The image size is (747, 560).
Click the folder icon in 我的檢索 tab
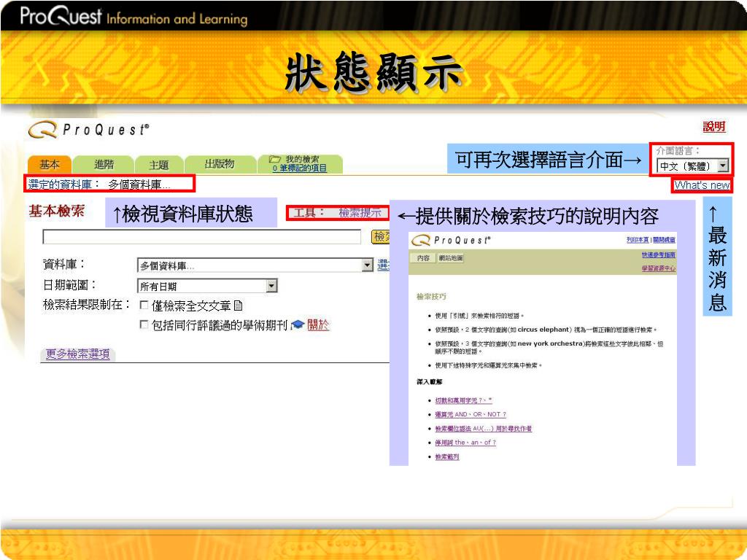click(274, 159)
